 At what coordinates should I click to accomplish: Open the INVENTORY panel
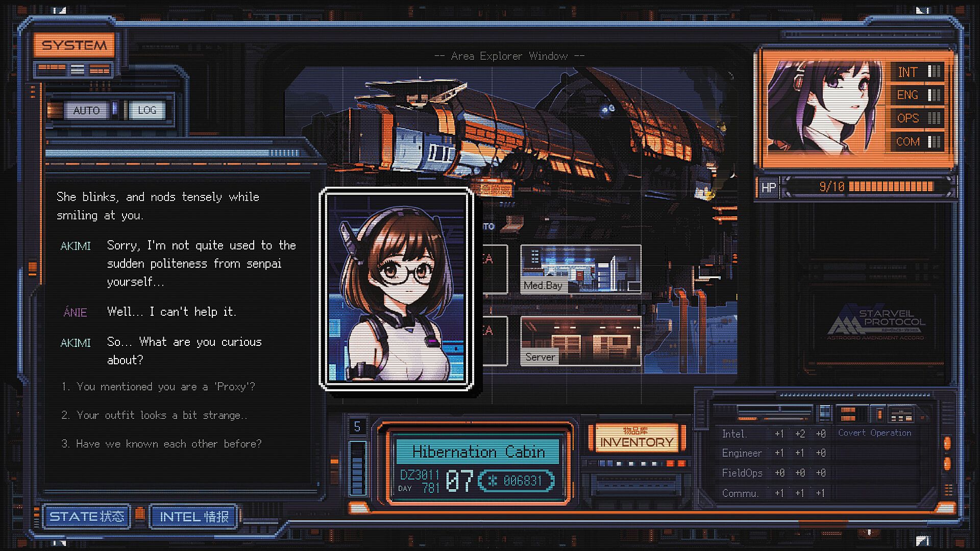tap(636, 438)
